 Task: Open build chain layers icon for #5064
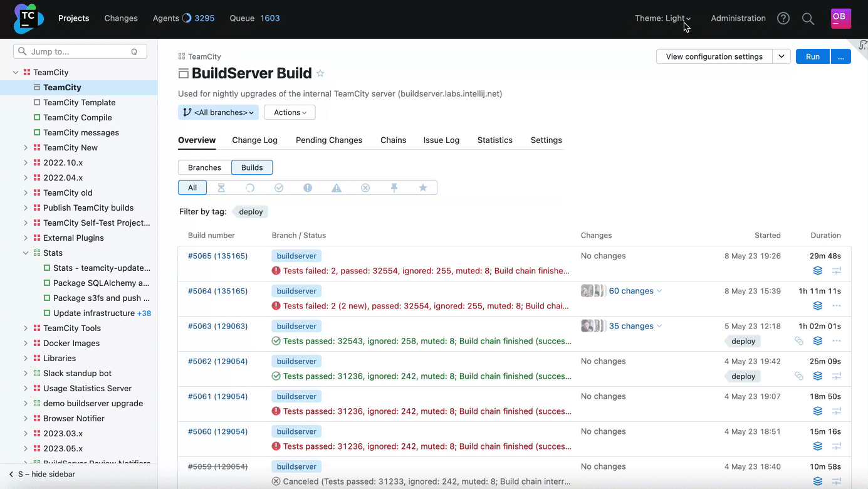pos(818,306)
